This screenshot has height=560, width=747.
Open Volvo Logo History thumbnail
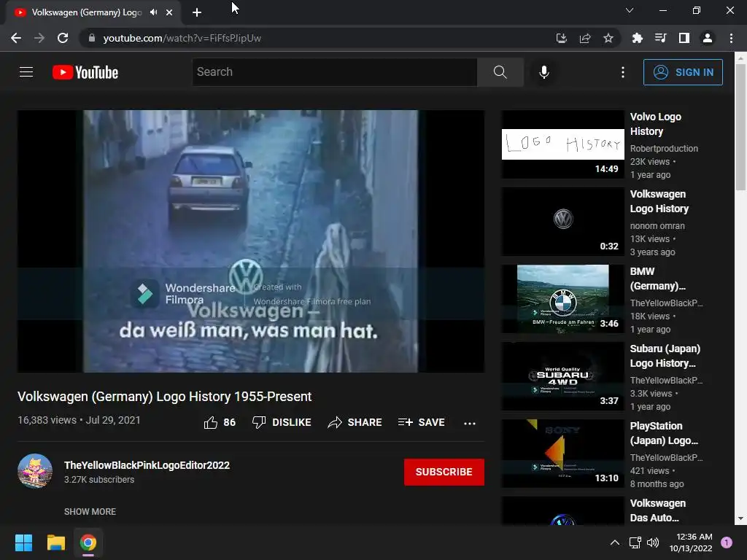click(x=562, y=144)
